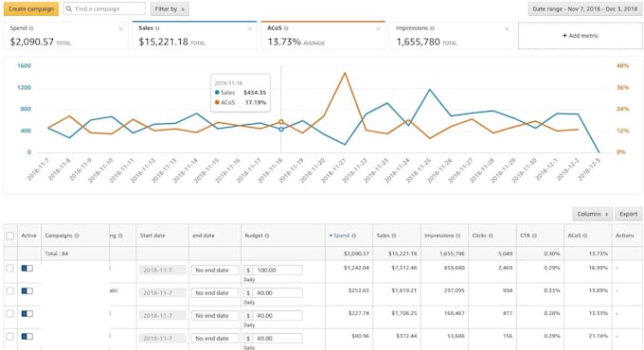Open the No end date field in the $252.63 row
The height and width of the screenshot is (350, 644).
(215, 292)
